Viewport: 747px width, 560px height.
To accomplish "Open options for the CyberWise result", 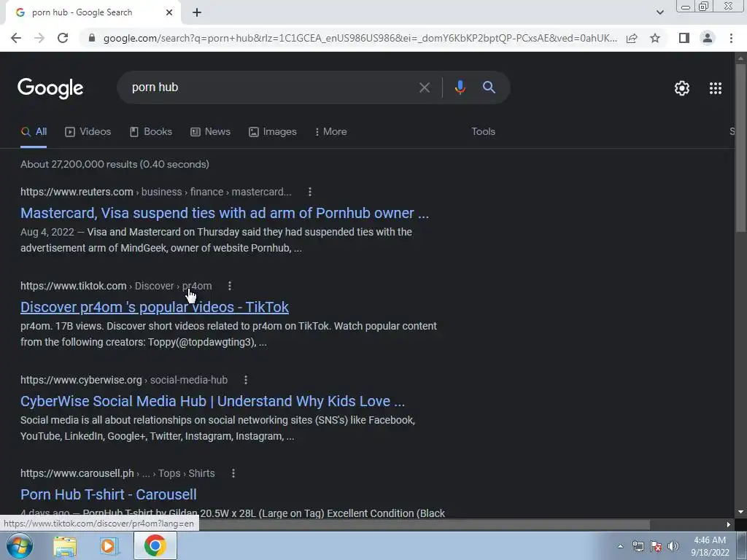I will [x=246, y=380].
